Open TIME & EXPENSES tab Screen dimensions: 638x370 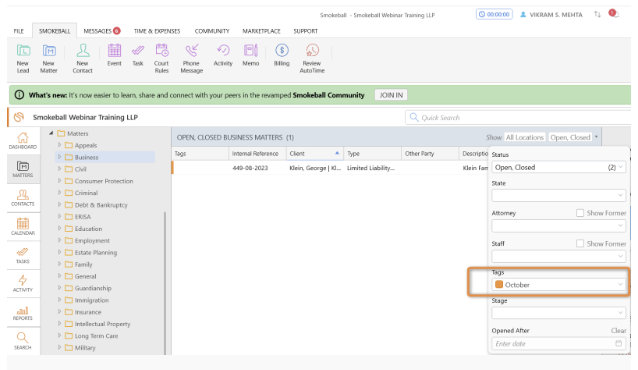pyautogui.click(x=157, y=31)
